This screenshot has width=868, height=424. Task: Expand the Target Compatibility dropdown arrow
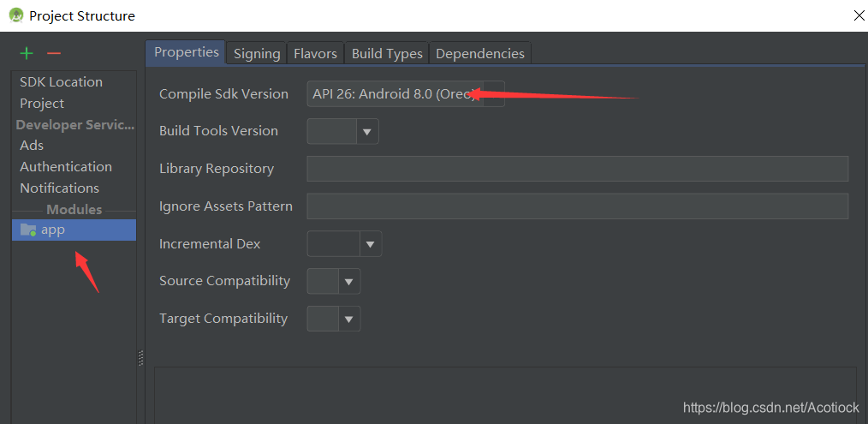pyautogui.click(x=348, y=319)
